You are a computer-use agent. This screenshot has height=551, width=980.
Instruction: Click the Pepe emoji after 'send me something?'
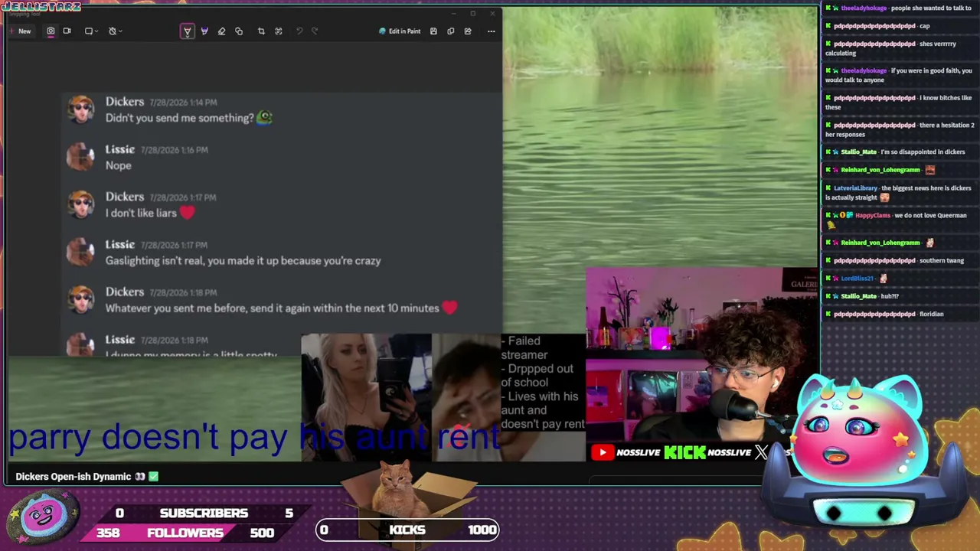point(264,118)
